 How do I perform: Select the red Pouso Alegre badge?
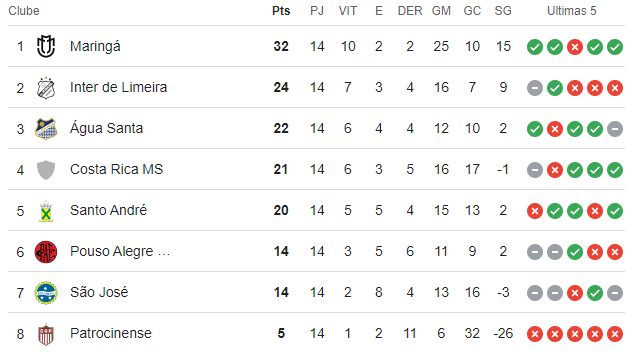46,252
